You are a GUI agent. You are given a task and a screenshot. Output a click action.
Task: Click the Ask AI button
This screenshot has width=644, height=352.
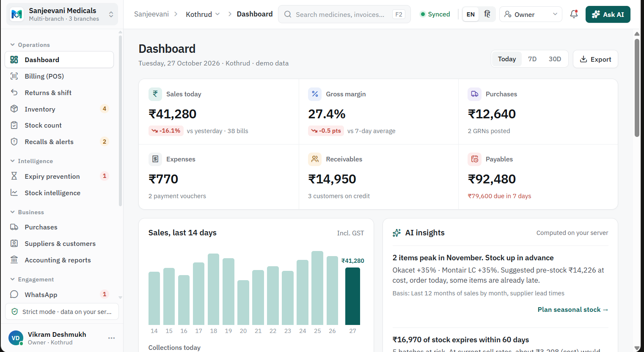608,14
